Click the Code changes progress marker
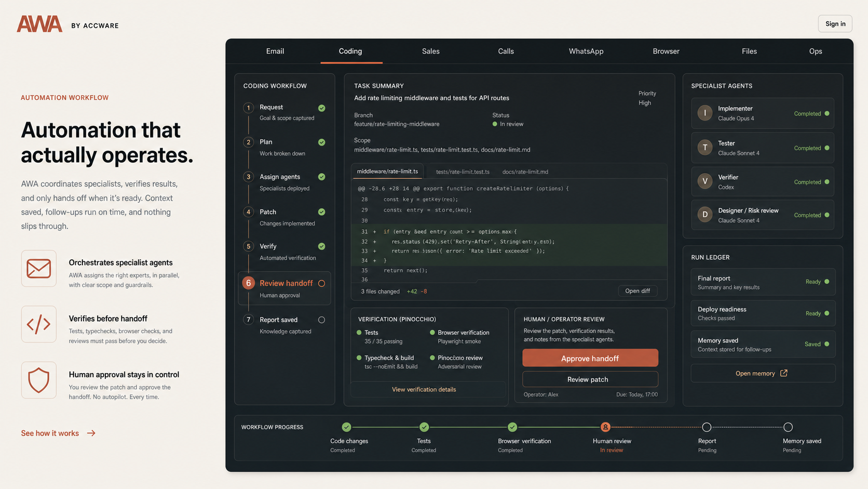The width and height of the screenshot is (868, 489). (x=346, y=427)
